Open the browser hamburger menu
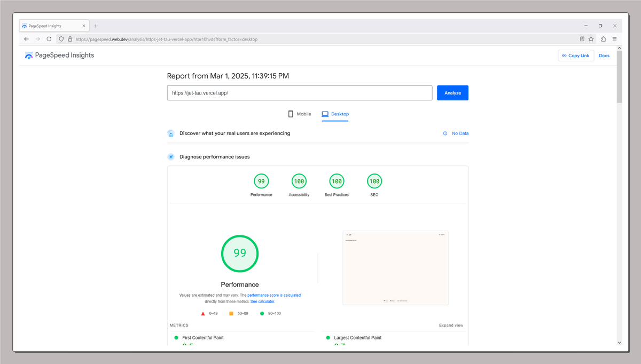 point(615,39)
